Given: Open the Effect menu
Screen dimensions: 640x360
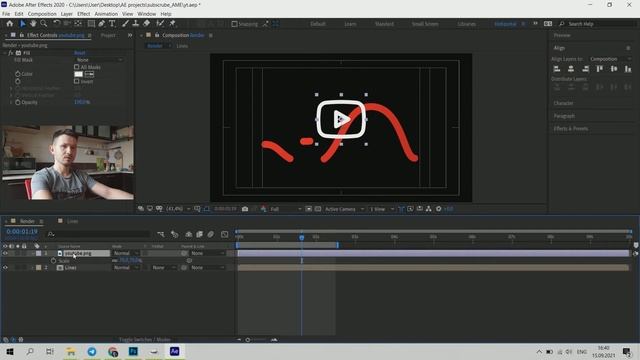Looking at the screenshot, I should coord(84,14).
